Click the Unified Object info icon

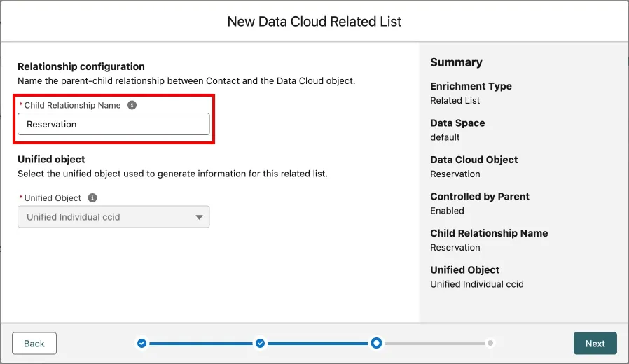[x=92, y=198]
